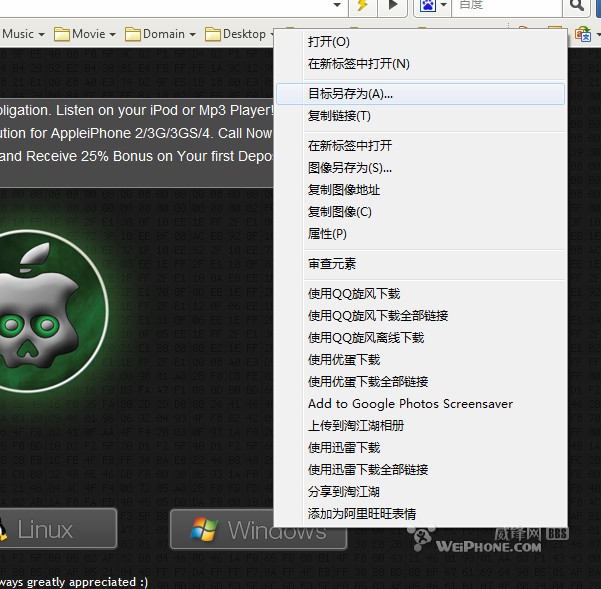Expand the Music bookmarks folder
Screen dimensions: 601x589
pos(22,34)
